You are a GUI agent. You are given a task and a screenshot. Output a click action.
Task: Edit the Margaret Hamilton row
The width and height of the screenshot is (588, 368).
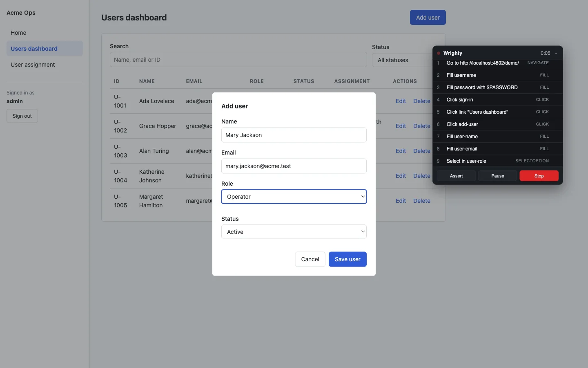401,201
